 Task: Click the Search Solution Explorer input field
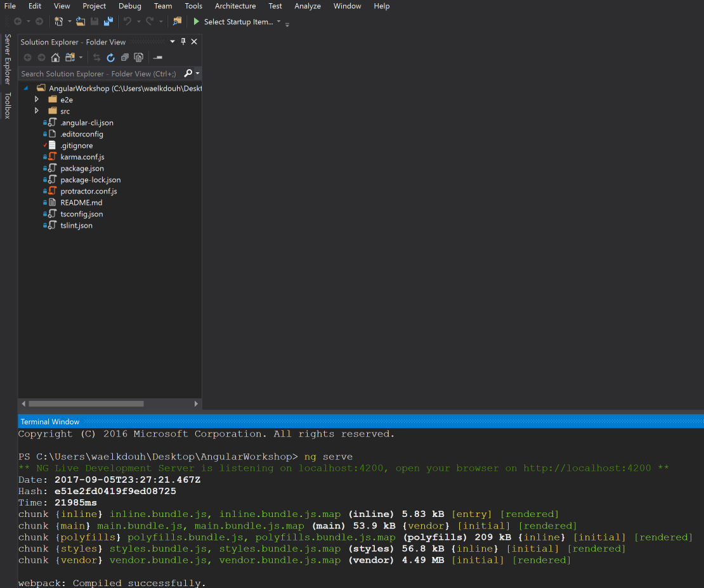point(99,74)
